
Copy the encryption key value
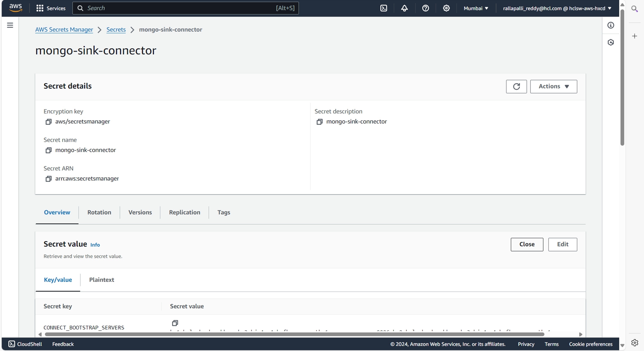(48, 122)
